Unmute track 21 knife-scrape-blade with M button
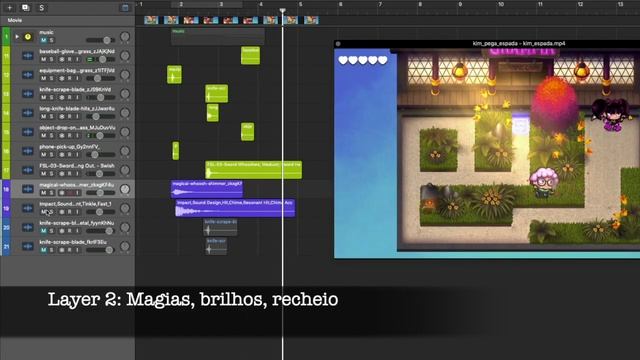640x360 pixels. 43,250
